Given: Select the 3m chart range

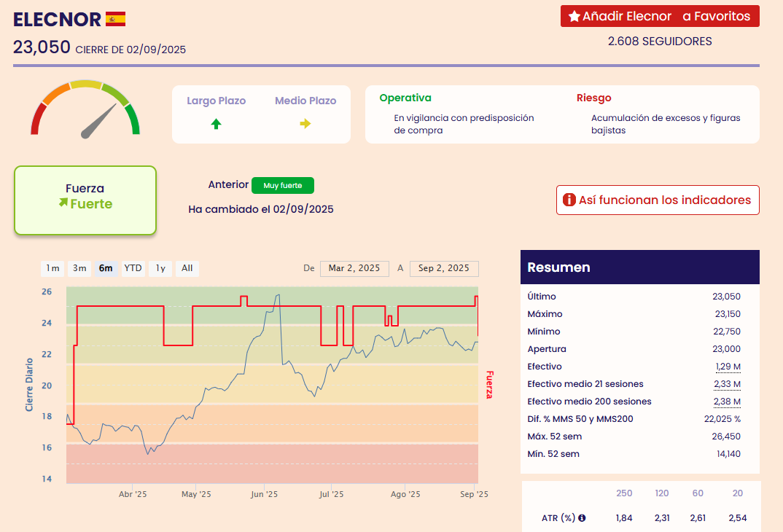Looking at the screenshot, I should (x=79, y=268).
